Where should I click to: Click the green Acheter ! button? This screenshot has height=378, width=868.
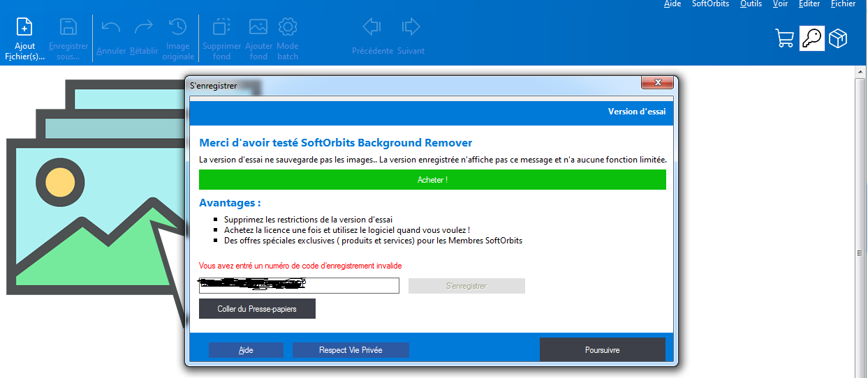(x=432, y=180)
